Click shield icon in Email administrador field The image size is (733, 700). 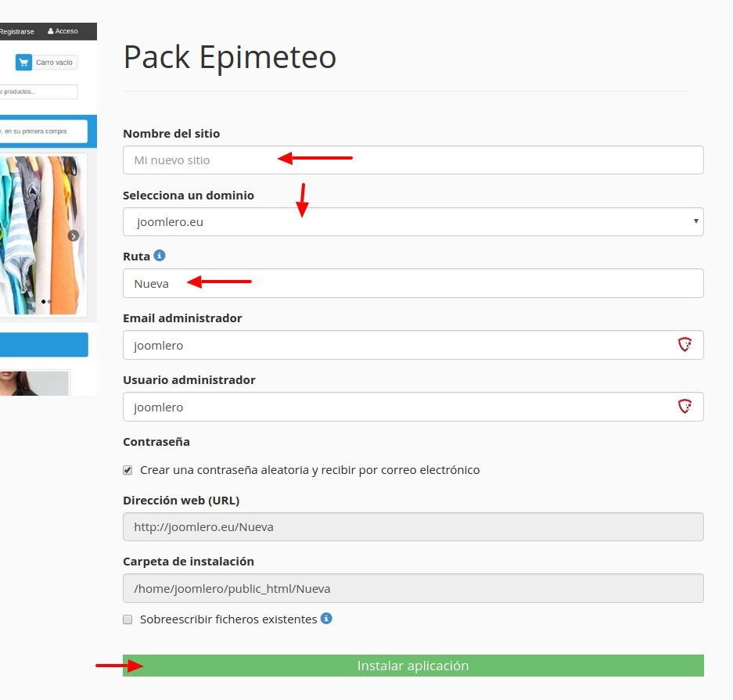coord(684,345)
